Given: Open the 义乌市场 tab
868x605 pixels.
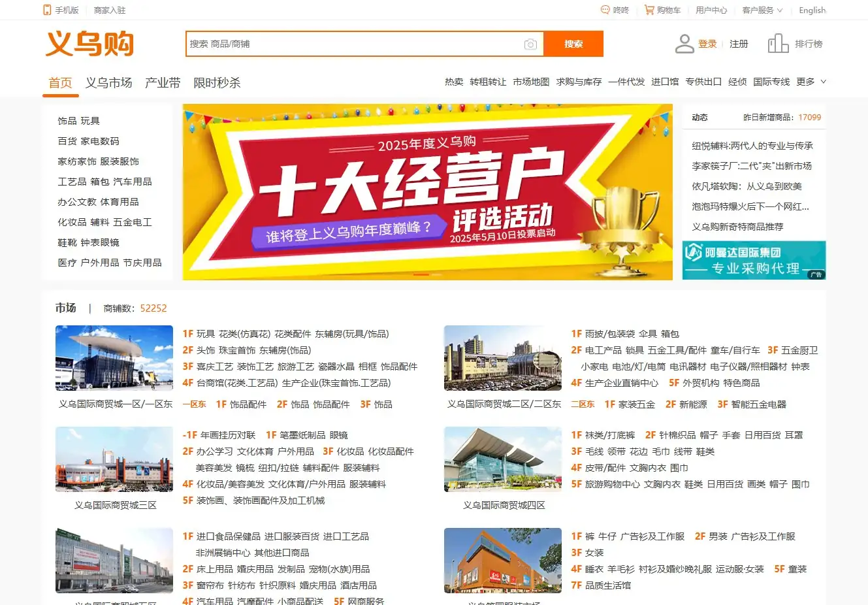Looking at the screenshot, I should point(108,83).
